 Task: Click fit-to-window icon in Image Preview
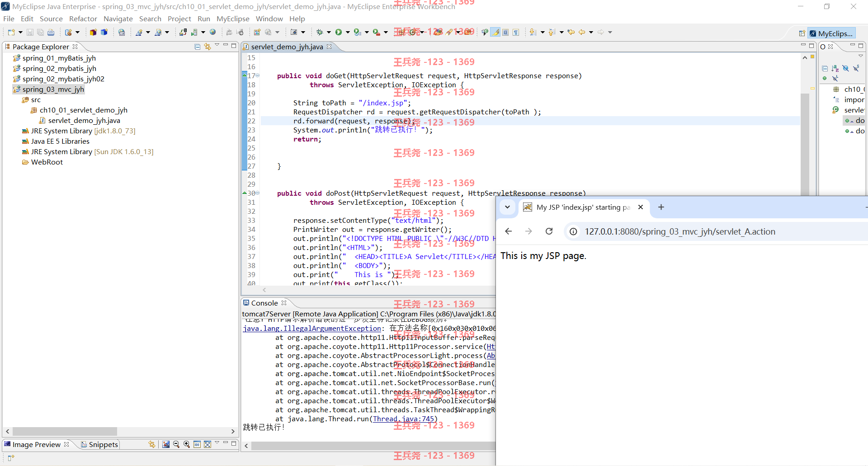208,444
